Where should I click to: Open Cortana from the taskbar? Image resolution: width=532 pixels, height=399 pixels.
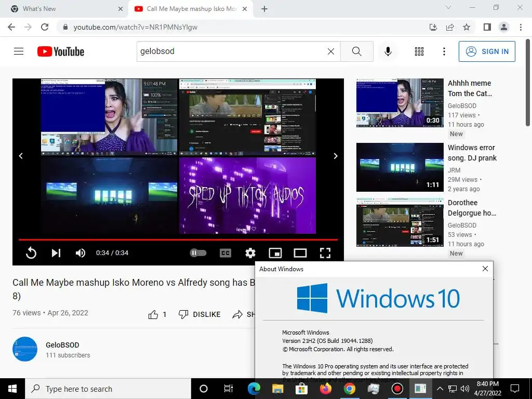pyautogui.click(x=204, y=389)
